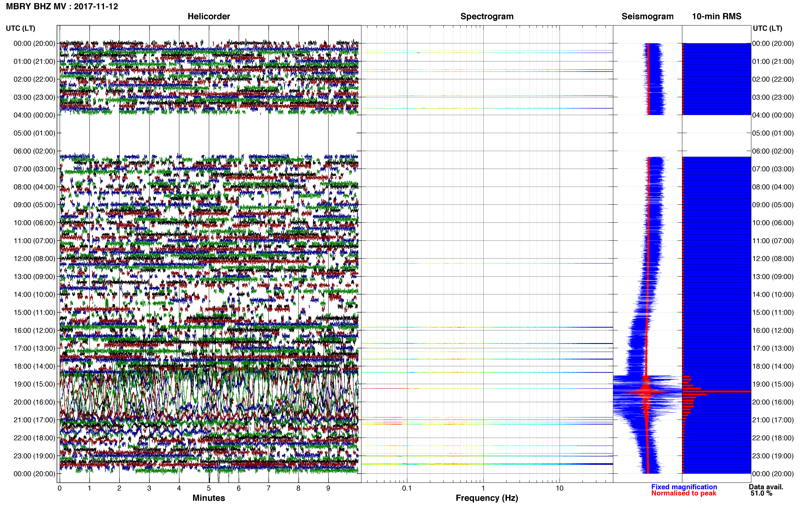Select '02:00 (22:00)' on the Helicorder time axis
812x508 pixels.
(x=34, y=79)
